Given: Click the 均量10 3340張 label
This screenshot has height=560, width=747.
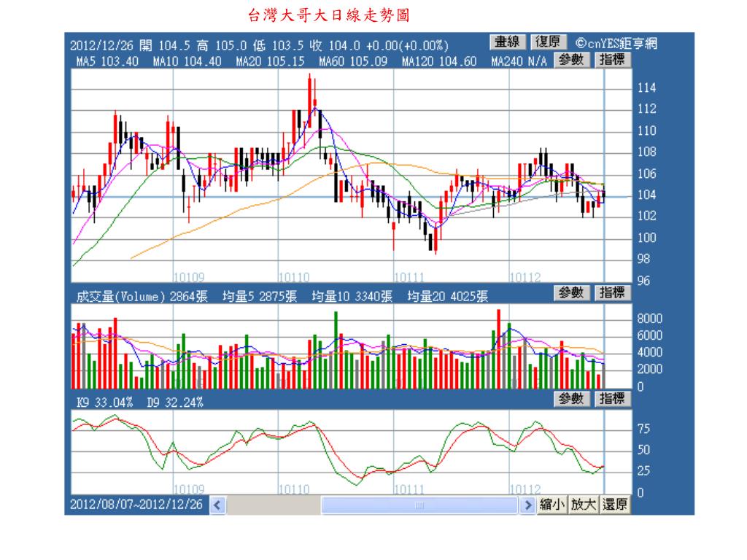Looking at the screenshot, I should pyautogui.click(x=352, y=297).
